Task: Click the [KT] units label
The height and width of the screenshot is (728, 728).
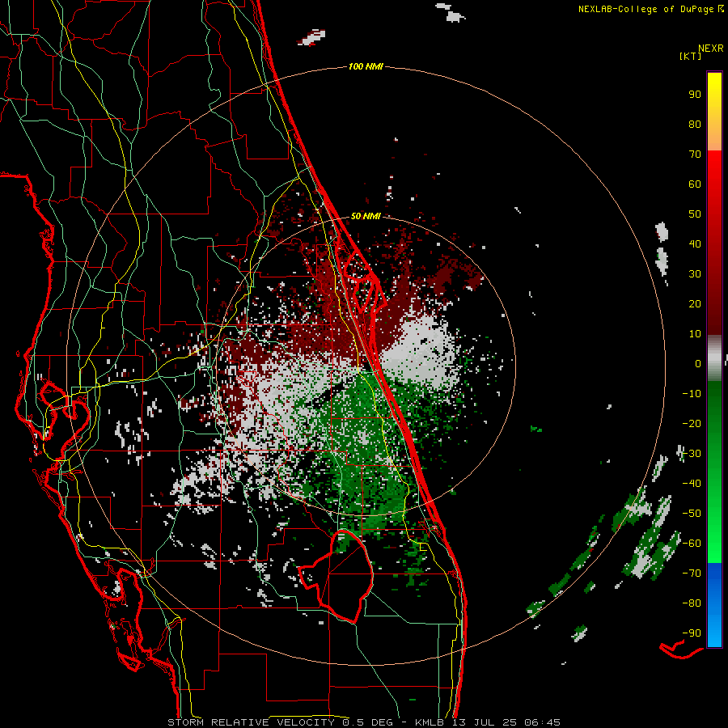Action: (690, 56)
